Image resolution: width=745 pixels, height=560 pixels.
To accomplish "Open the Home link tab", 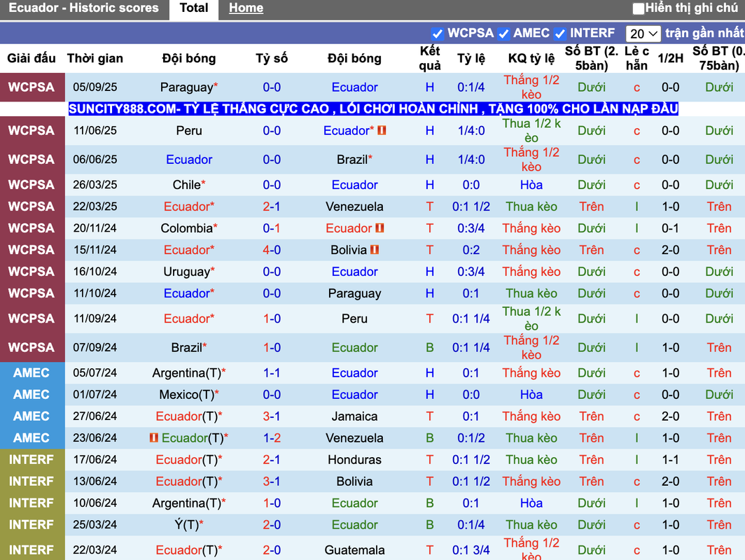I will pos(246,8).
